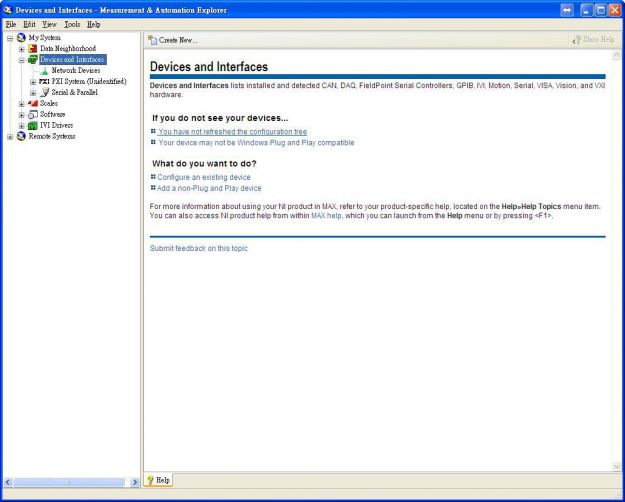Image resolution: width=625 pixels, height=502 pixels.
Task: Click the Show Help button
Action: 593,40
